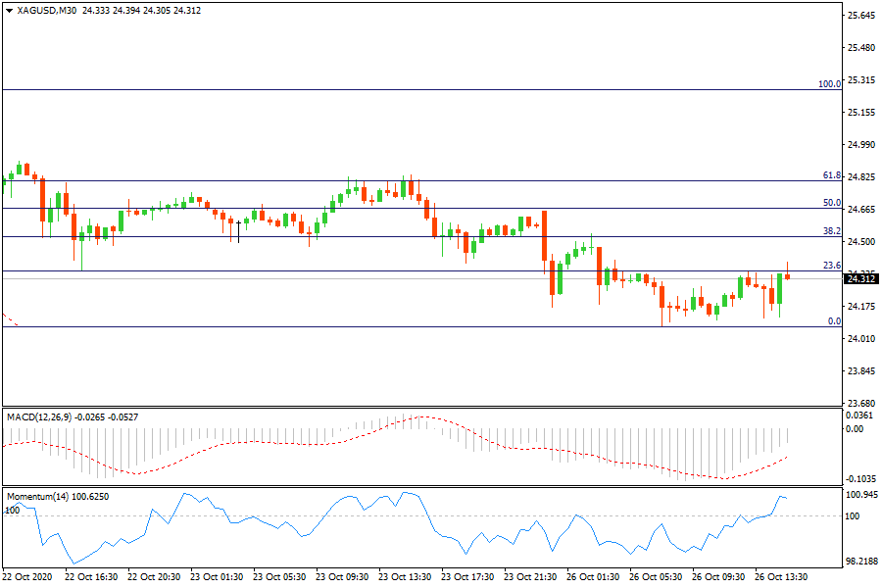882x588 pixels.
Task: Click the triangle arrow beside XAGUSD,M30 title
Action: [9, 10]
